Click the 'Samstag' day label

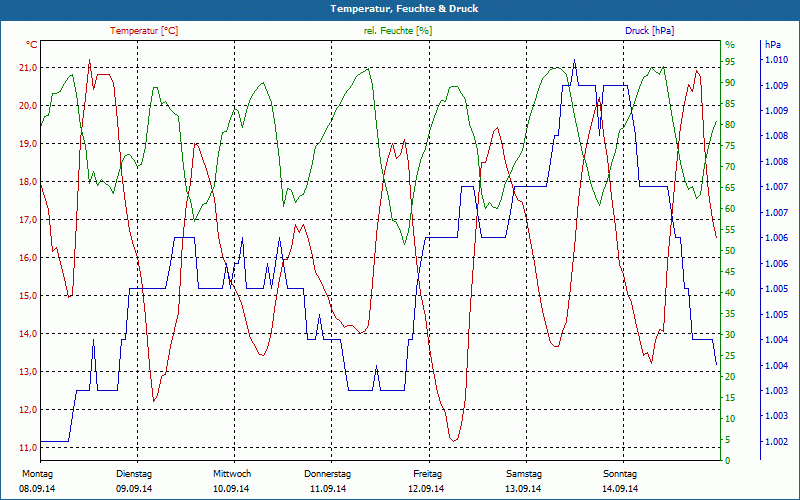(x=524, y=474)
